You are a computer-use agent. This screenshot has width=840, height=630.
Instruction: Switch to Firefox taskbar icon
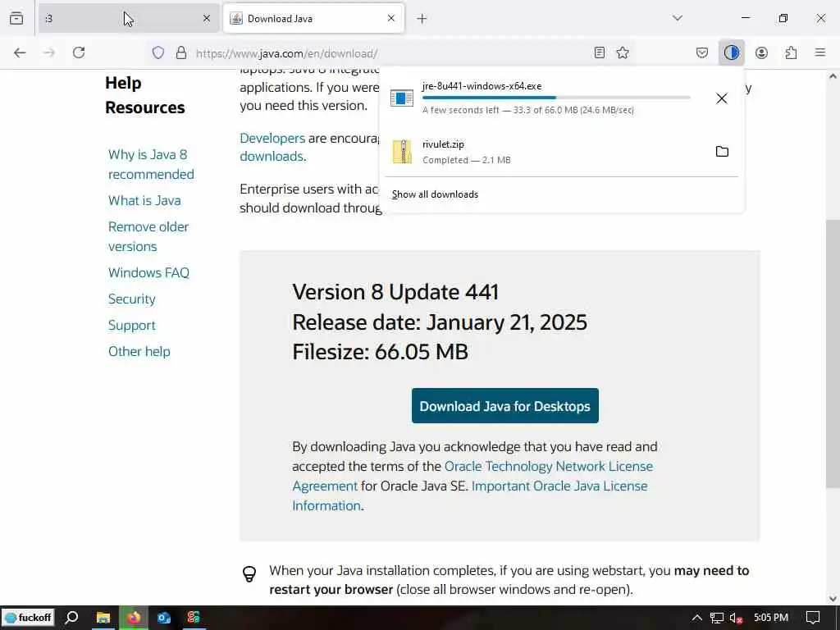pyautogui.click(x=134, y=618)
